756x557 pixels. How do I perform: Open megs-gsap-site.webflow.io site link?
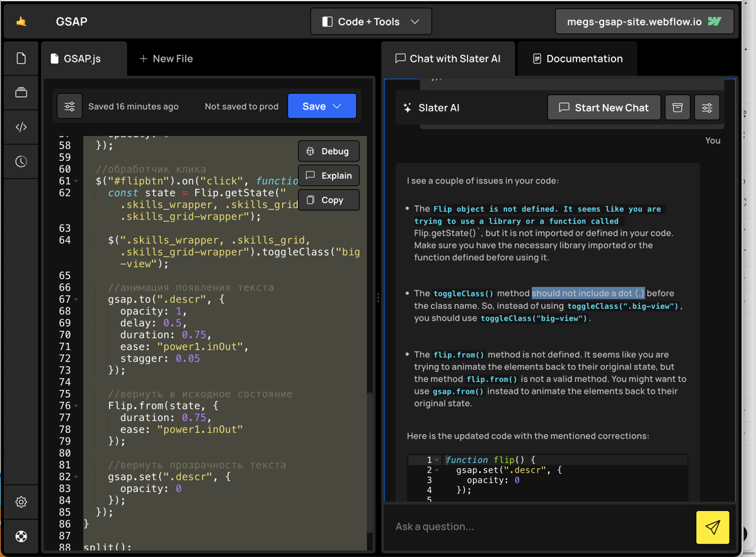click(644, 21)
